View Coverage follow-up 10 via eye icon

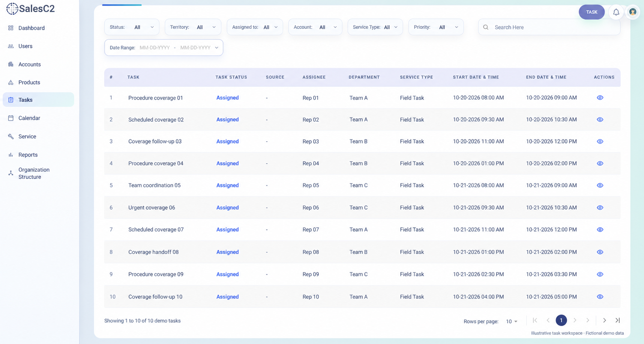600,297
